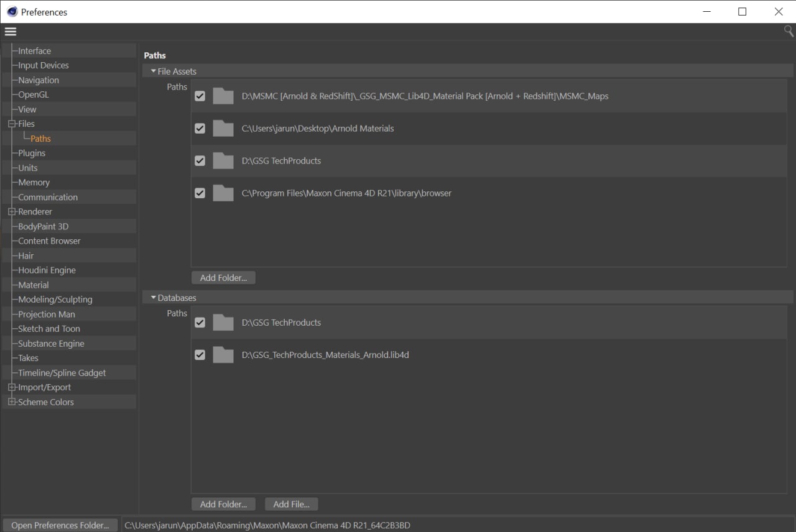
Task: Select MSMC_Maps path text
Action: pos(425,96)
